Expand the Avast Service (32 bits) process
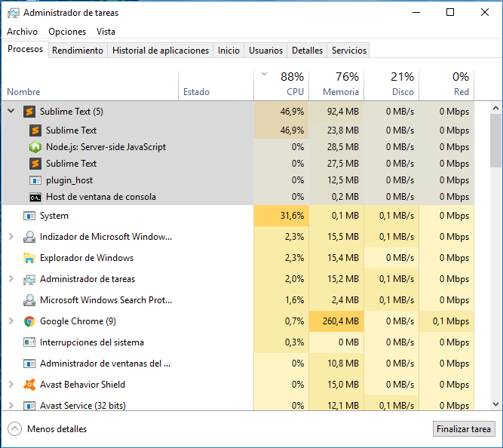503x448 pixels. click(11, 406)
